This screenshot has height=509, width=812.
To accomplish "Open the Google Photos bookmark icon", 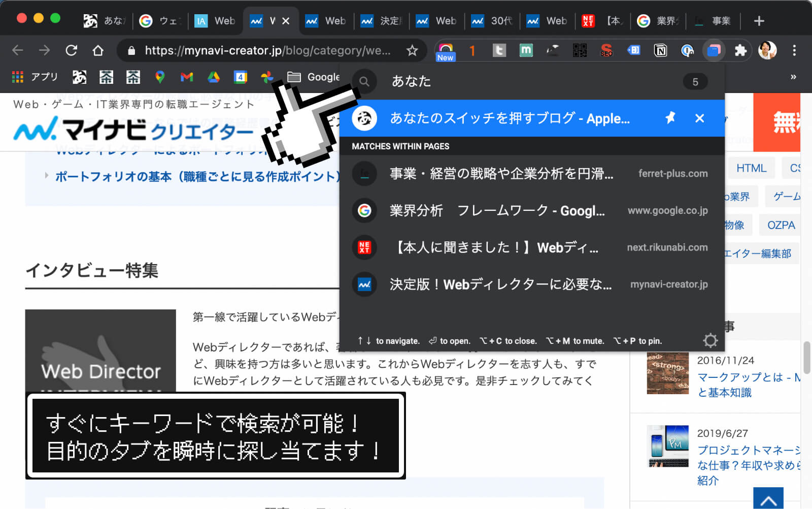I will tap(267, 77).
